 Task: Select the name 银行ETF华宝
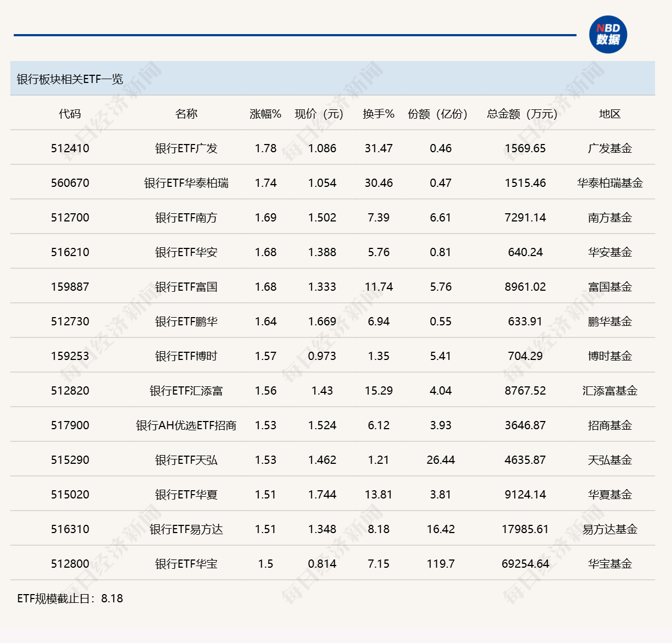click(x=186, y=564)
